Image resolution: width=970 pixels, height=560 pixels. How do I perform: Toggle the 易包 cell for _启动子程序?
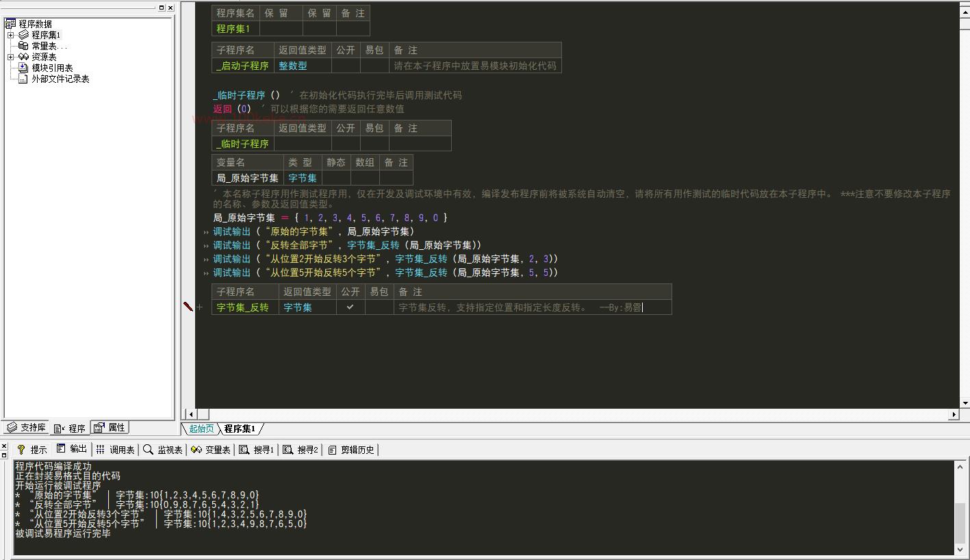pos(374,66)
